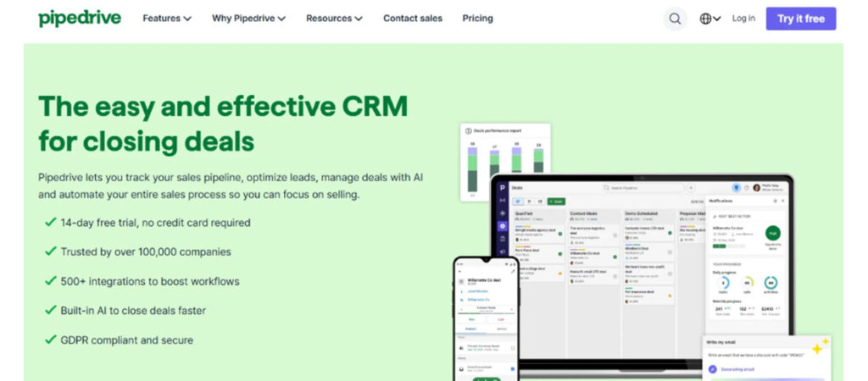This screenshot has height=381, width=868.
Task: Click the search field in the laptop mockup
Action: point(644,188)
